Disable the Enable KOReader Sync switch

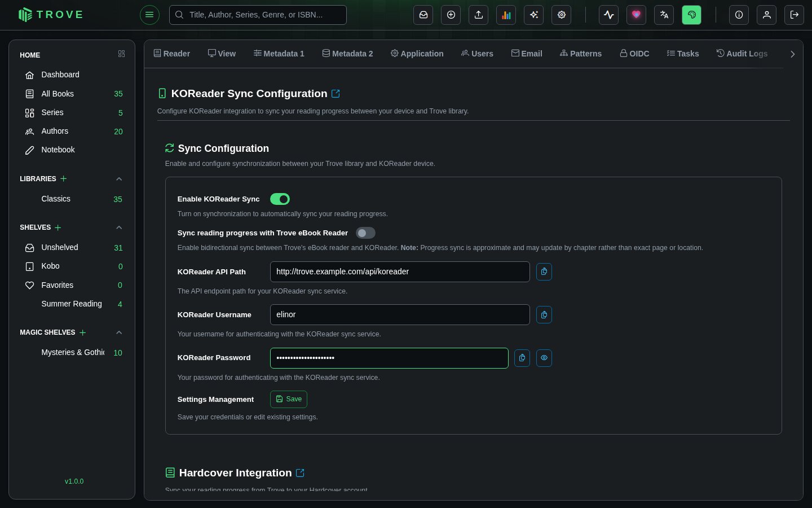pos(280,199)
